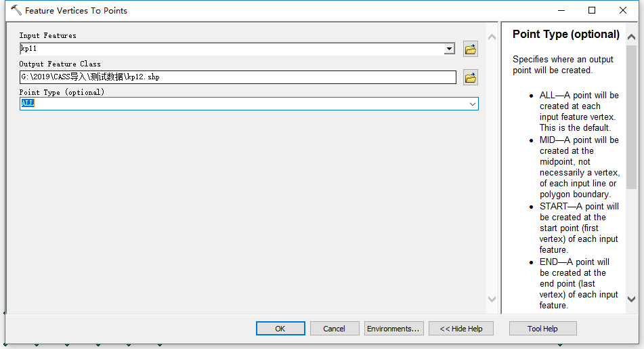644x349 pixels.
Task: Maximize the tool dialog window
Action: (592, 11)
